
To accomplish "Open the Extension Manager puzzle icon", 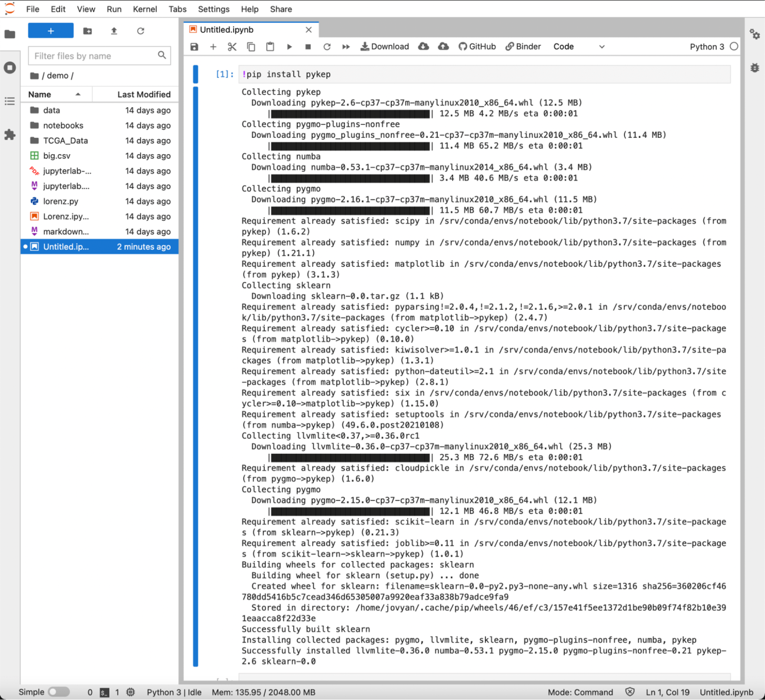I will pyautogui.click(x=10, y=135).
